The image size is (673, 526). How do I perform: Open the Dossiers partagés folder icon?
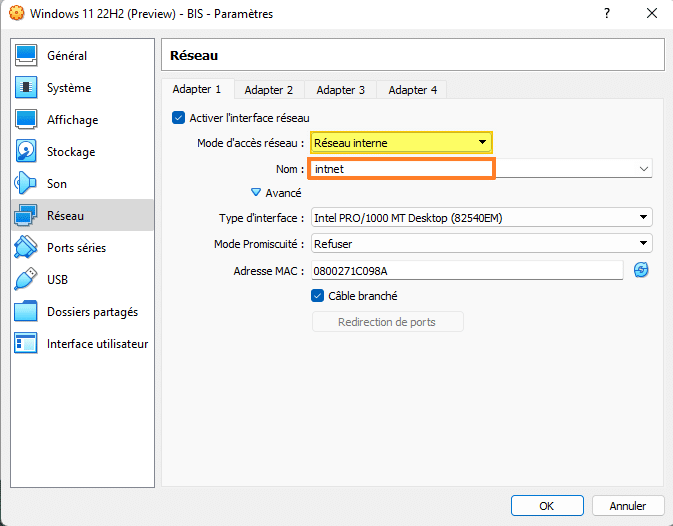pyautogui.click(x=27, y=312)
